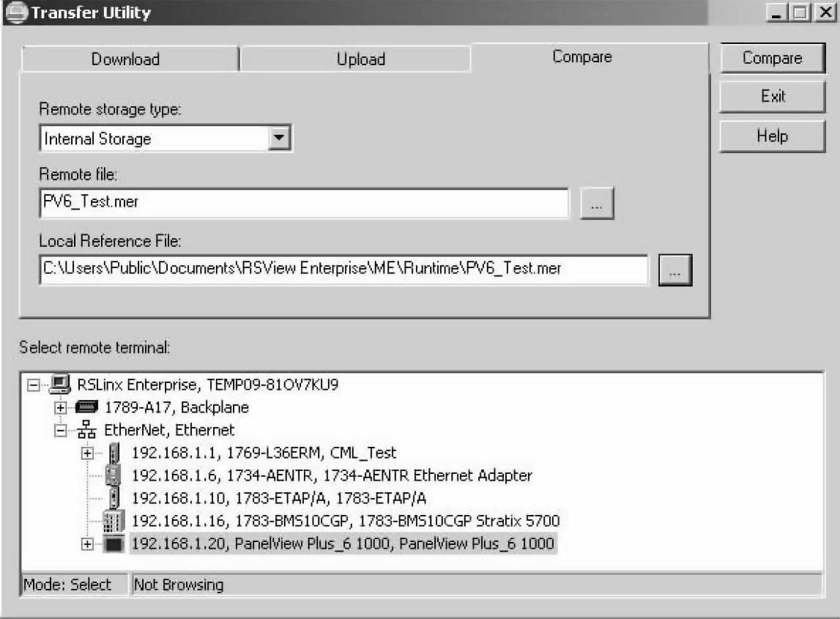Click the 1789-A17 Backplane module icon
The height and width of the screenshot is (619, 840).
pos(87,407)
